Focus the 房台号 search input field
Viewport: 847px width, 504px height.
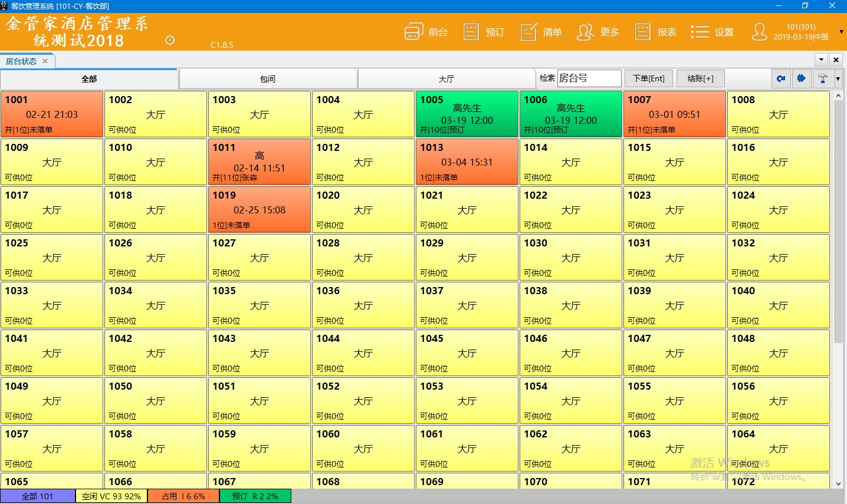589,78
